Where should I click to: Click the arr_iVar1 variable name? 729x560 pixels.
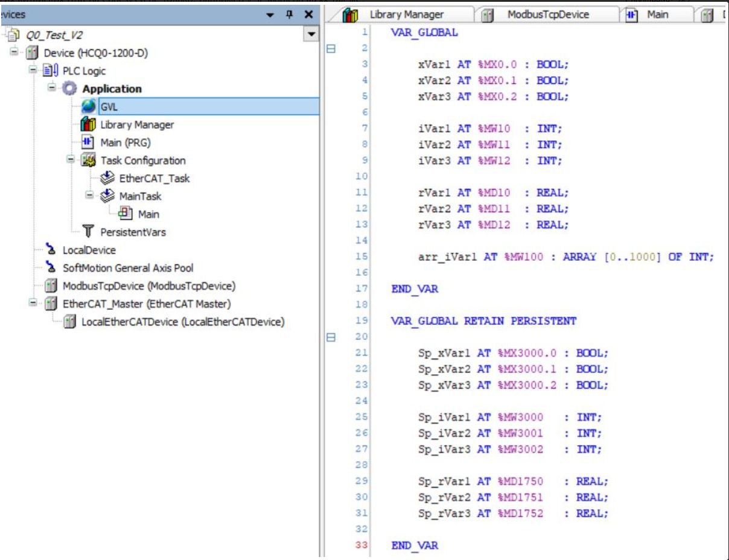(x=448, y=257)
